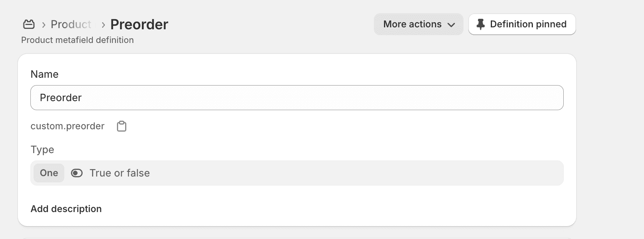
Task: Click the settings icon in the breadcrumb
Action: pos(29,24)
